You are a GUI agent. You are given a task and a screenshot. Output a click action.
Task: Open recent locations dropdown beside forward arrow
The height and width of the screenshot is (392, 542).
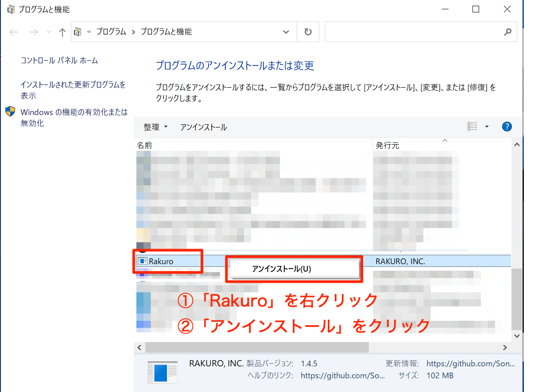49,32
